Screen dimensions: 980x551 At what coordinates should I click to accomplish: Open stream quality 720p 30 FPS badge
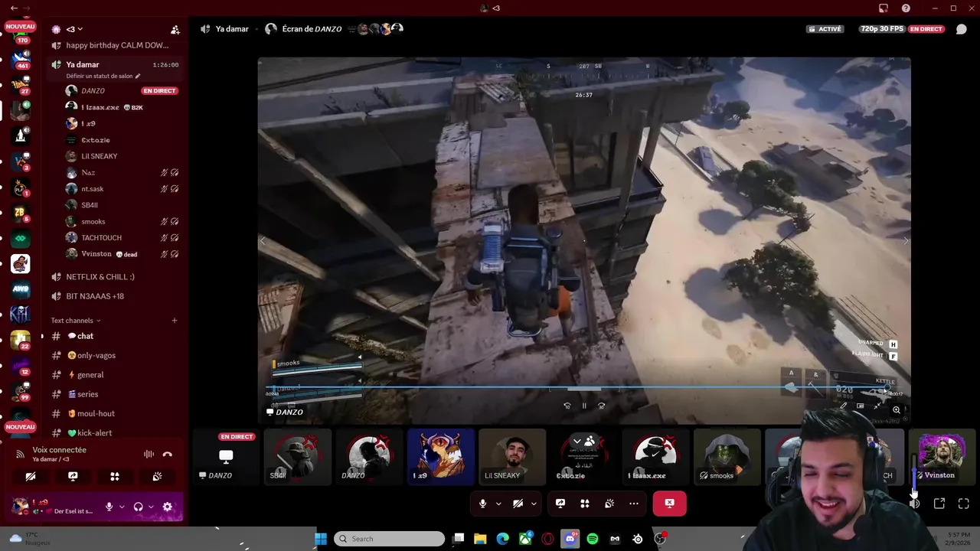coord(882,29)
